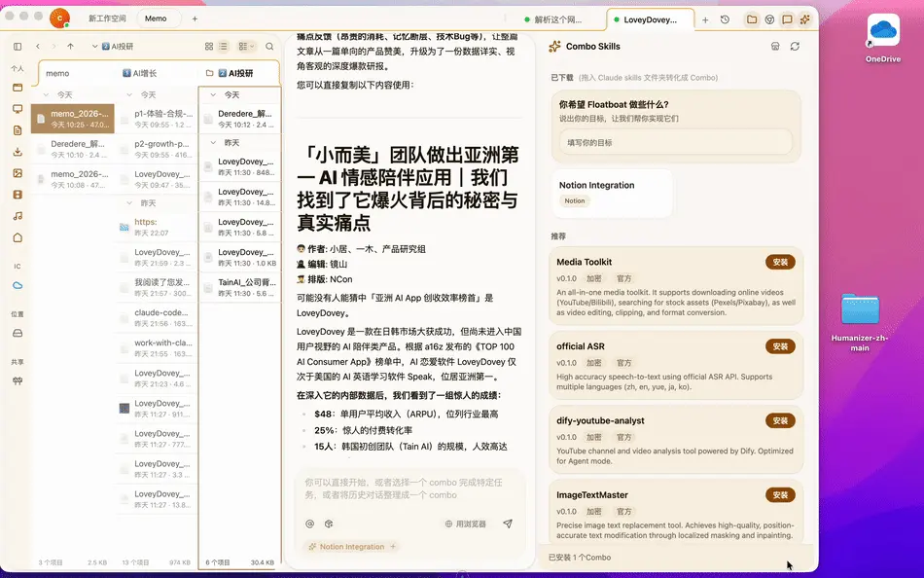Open the chat bubble icon in top toolbar
The image size is (924, 578).
788,18
